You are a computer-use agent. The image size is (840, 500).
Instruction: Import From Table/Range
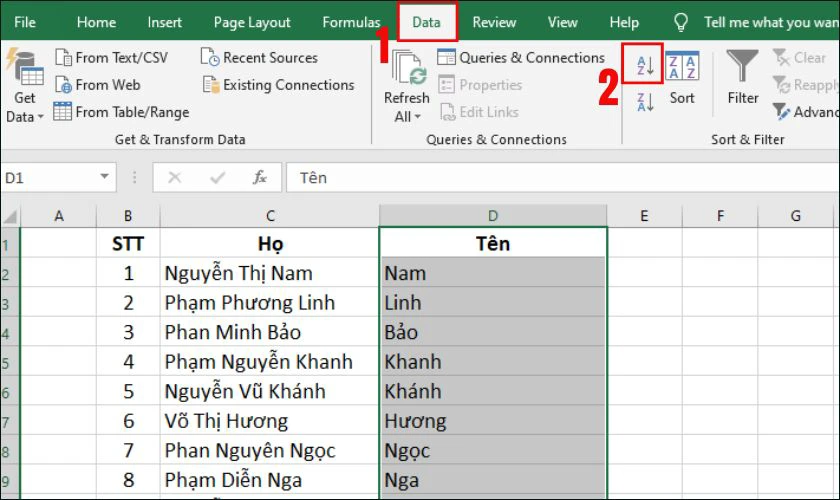click(x=122, y=112)
